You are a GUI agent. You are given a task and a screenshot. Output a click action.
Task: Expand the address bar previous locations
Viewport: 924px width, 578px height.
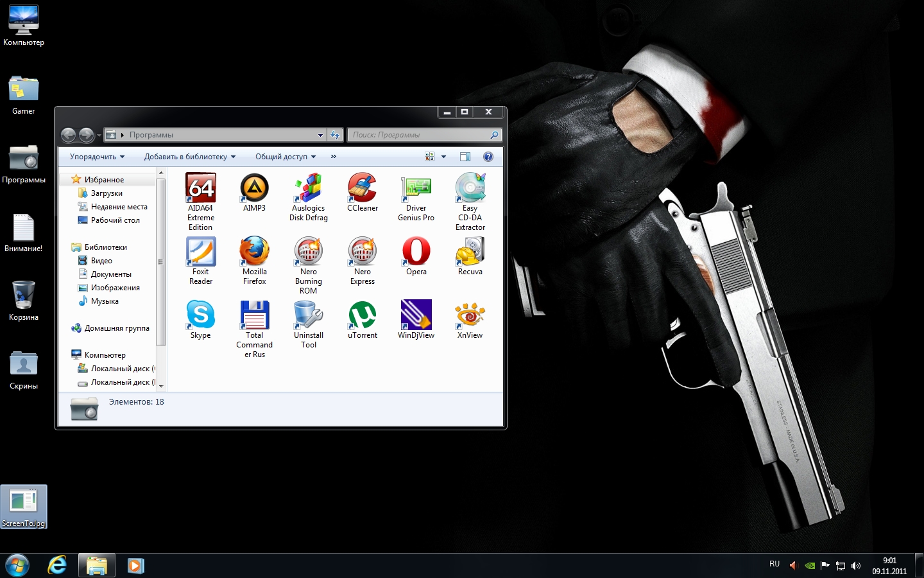pos(321,135)
